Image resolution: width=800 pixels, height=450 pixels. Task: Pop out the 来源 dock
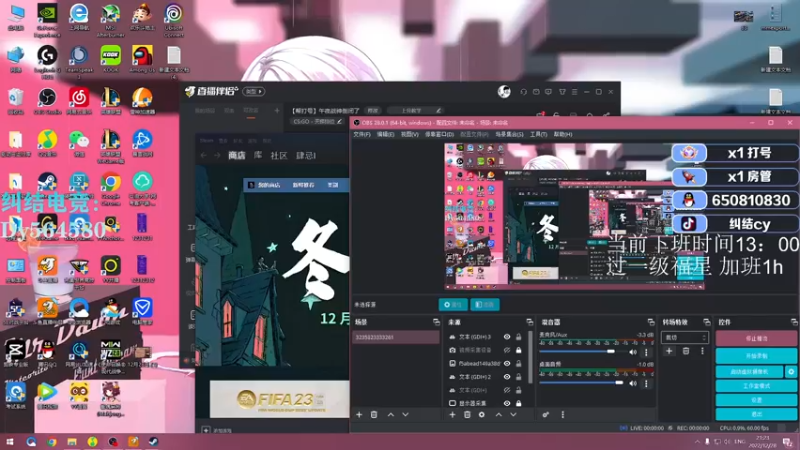tap(530, 322)
